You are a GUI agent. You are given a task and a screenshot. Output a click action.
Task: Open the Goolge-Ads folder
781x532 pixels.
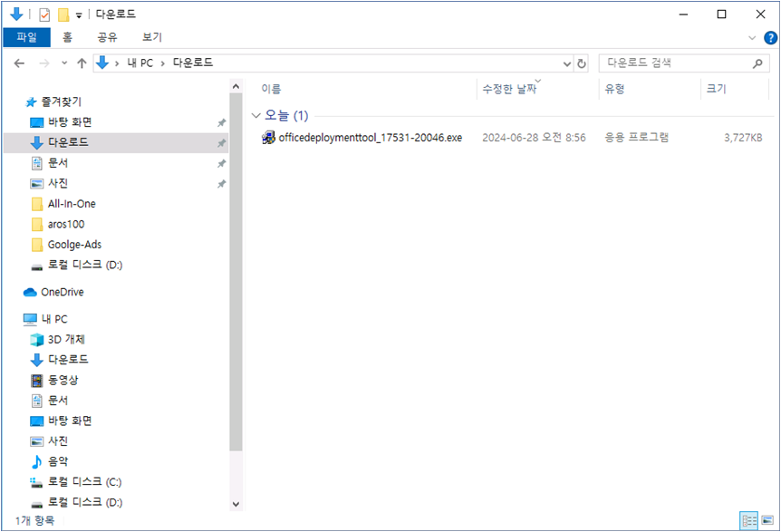(74, 245)
